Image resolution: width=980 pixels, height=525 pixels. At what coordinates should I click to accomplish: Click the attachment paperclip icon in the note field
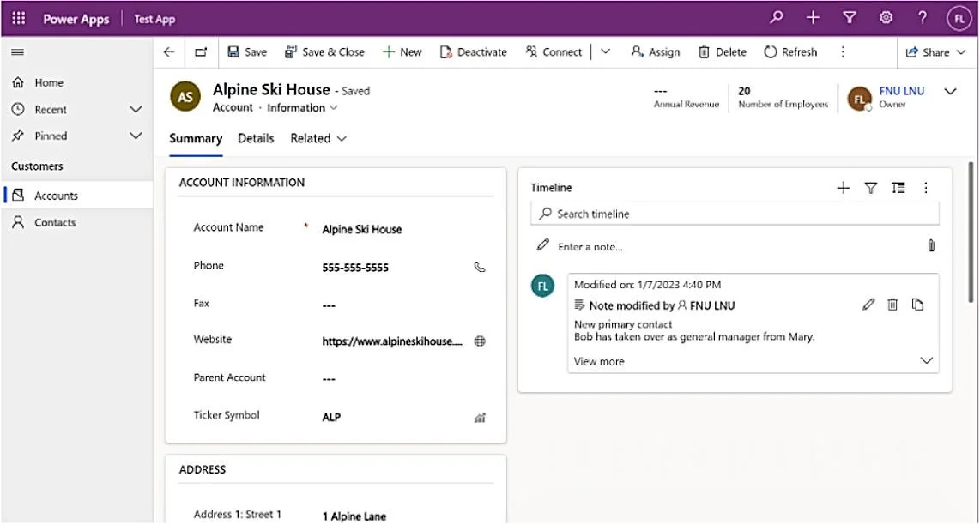point(931,245)
